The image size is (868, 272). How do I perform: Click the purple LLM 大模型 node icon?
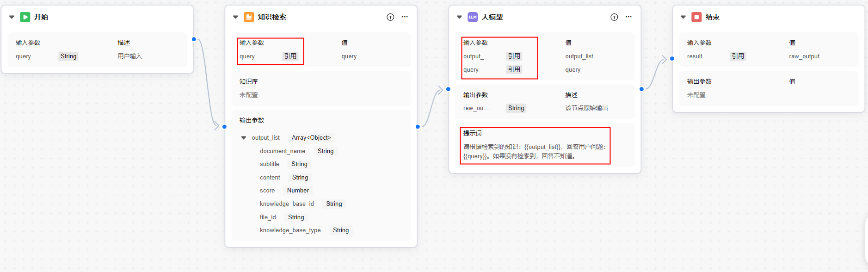click(473, 17)
